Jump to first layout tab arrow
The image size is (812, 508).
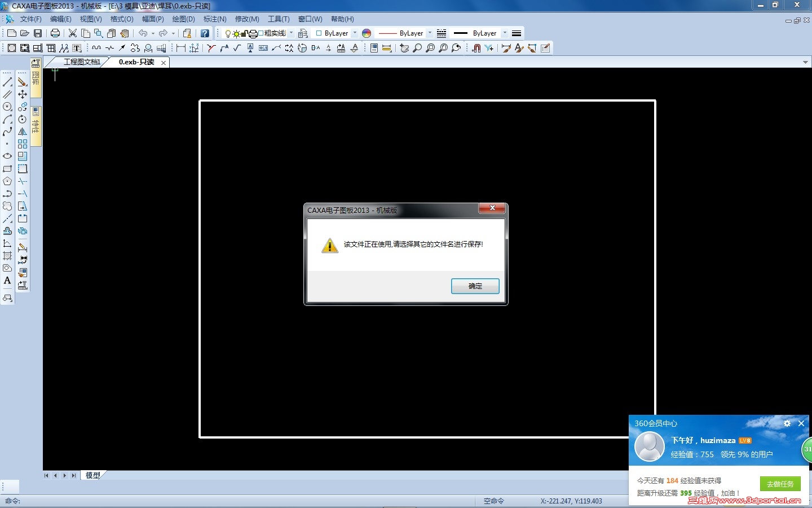(x=46, y=475)
